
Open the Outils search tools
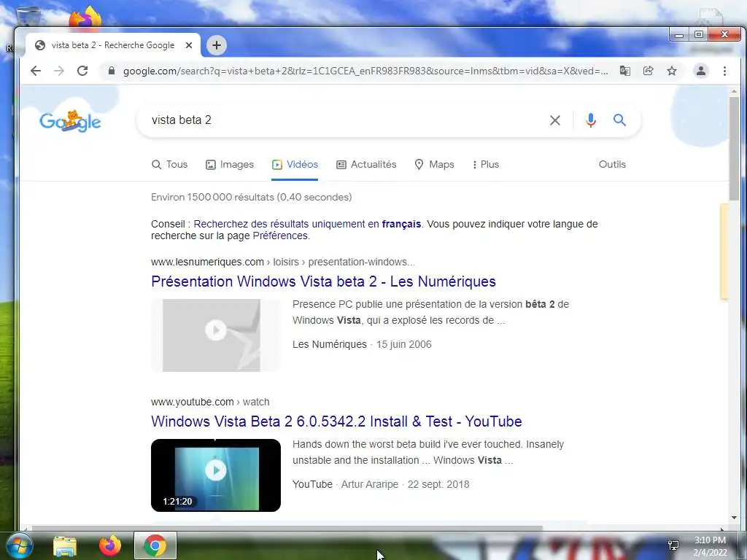[x=612, y=164]
